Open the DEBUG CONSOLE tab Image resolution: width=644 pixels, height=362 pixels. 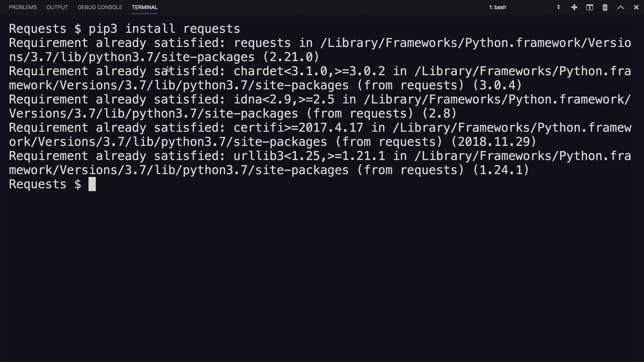[100, 7]
